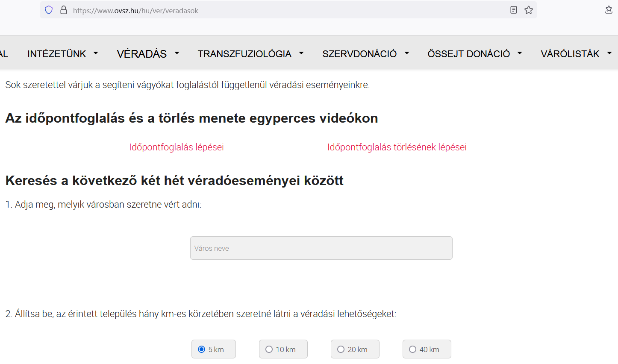
Task: Expand the TRANSZFUZIOLÓGIA dropdown arrow
Action: 301,53
